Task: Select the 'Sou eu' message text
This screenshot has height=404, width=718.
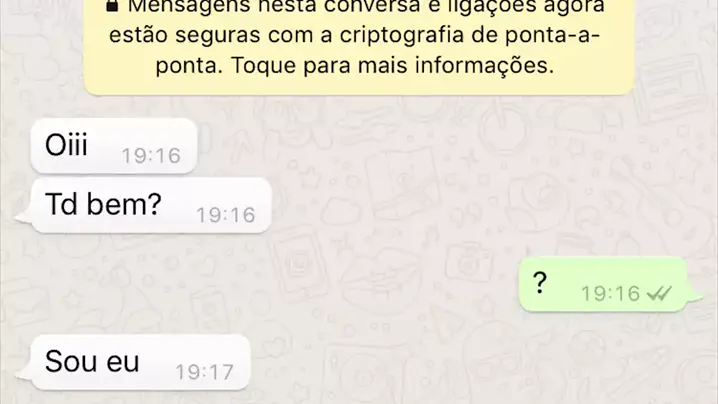Action: [92, 361]
